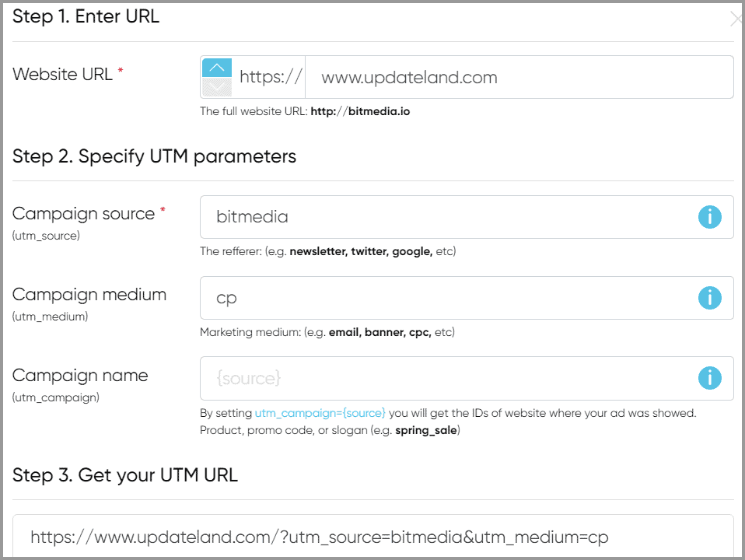745x560 pixels.
Task: Show info for Campaign source
Action: click(709, 217)
